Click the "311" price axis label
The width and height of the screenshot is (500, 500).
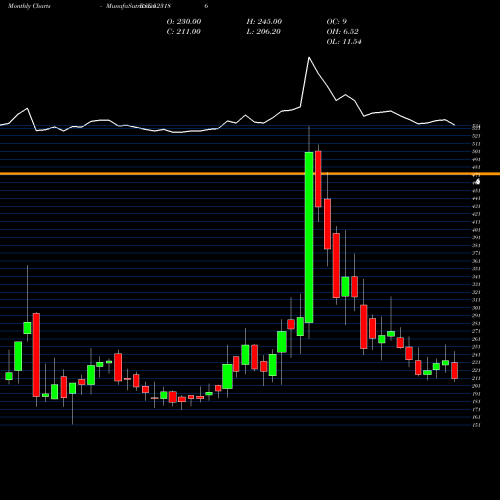point(476,300)
